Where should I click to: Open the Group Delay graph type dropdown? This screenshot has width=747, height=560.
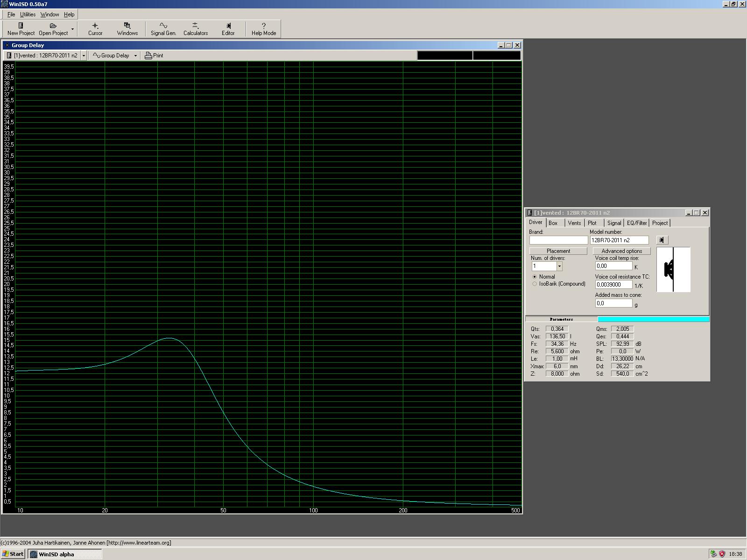click(x=135, y=56)
